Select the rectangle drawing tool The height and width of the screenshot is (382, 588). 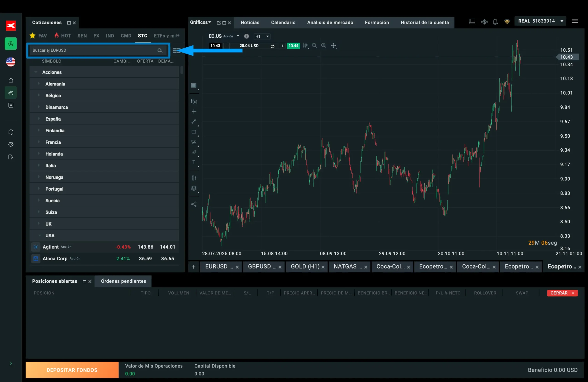tap(194, 132)
